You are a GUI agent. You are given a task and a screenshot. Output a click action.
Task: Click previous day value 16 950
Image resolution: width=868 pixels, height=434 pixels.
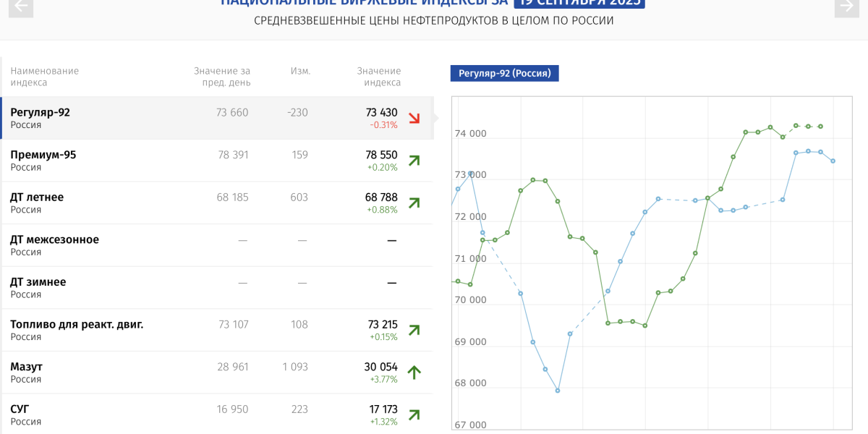(232, 409)
